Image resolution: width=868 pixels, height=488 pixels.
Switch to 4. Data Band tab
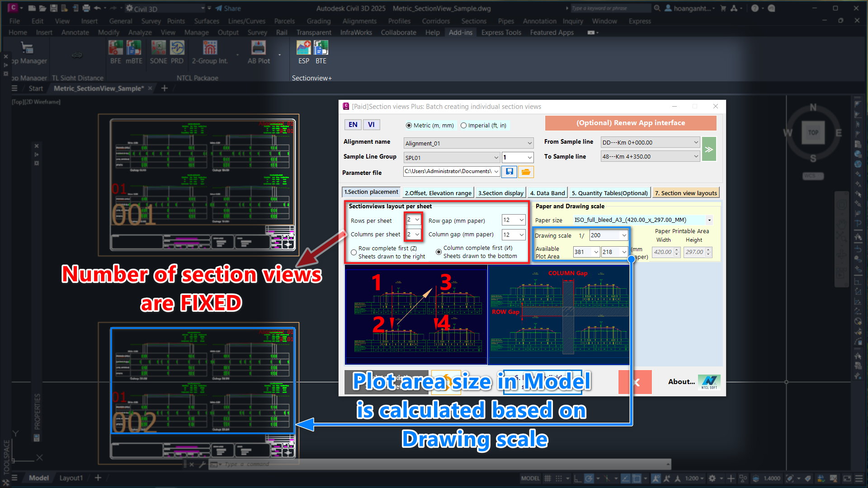(x=547, y=193)
